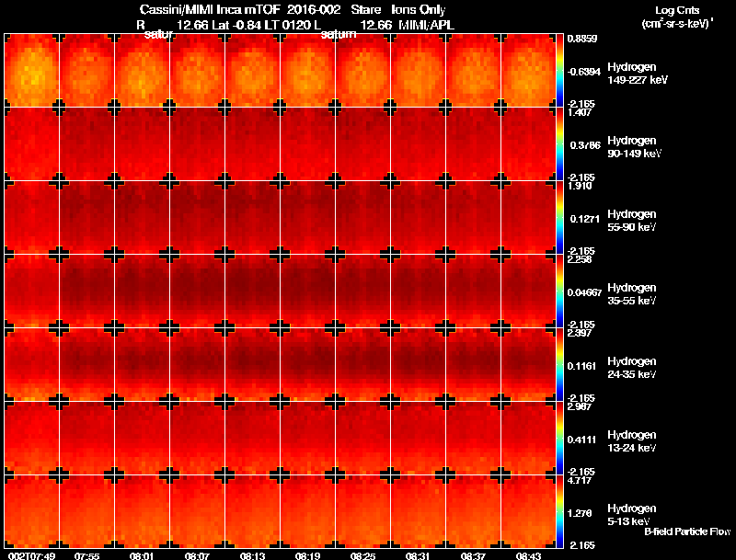This screenshot has width=736, height=560.
Task: Click the 'B-field Particle Flow' caption
Action: click(x=687, y=531)
